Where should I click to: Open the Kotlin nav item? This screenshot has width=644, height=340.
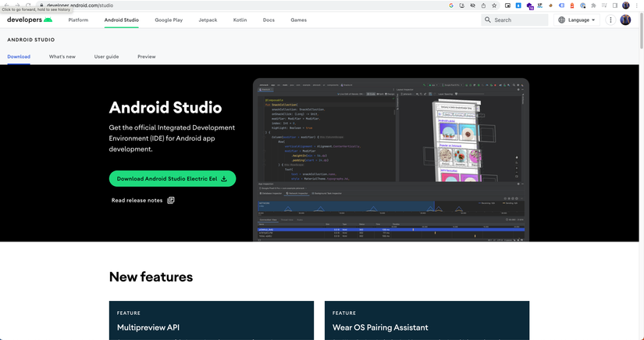[x=240, y=20]
